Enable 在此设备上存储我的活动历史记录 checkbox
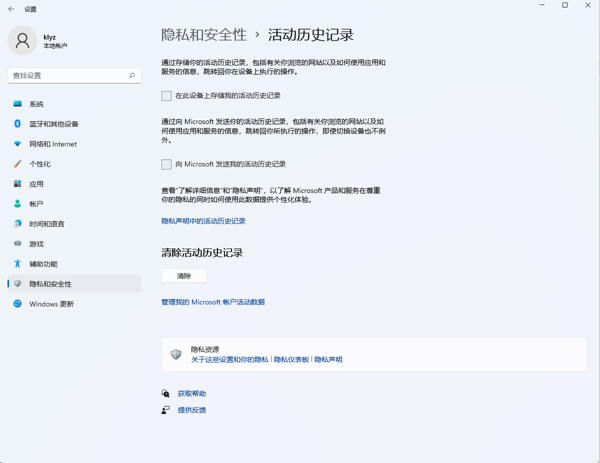Image resolution: width=600 pixels, height=463 pixels. 166,96
